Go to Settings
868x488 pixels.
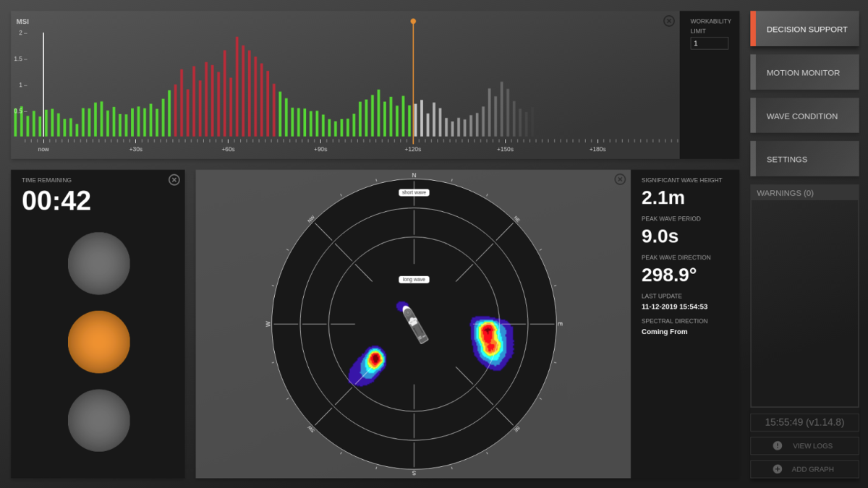806,159
